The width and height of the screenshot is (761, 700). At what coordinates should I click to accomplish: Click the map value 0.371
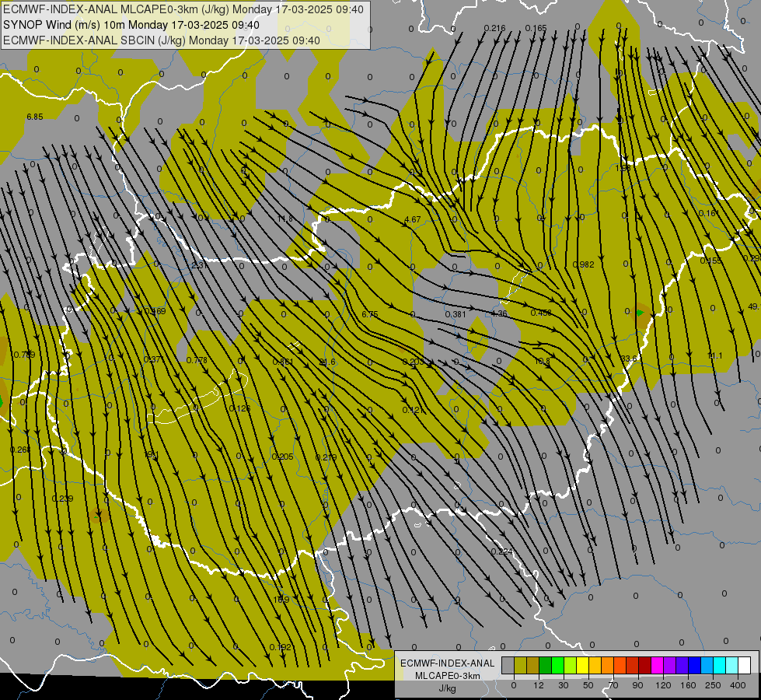[x=154, y=359]
